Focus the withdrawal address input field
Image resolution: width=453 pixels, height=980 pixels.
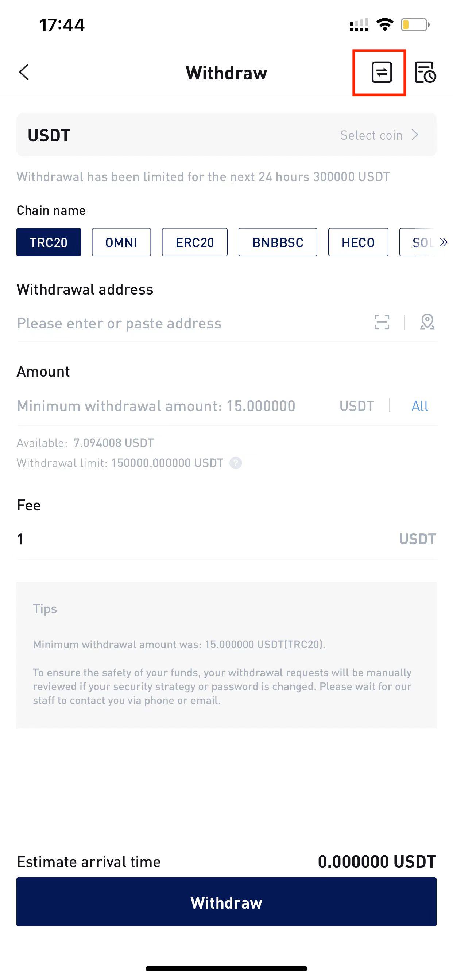(x=190, y=323)
